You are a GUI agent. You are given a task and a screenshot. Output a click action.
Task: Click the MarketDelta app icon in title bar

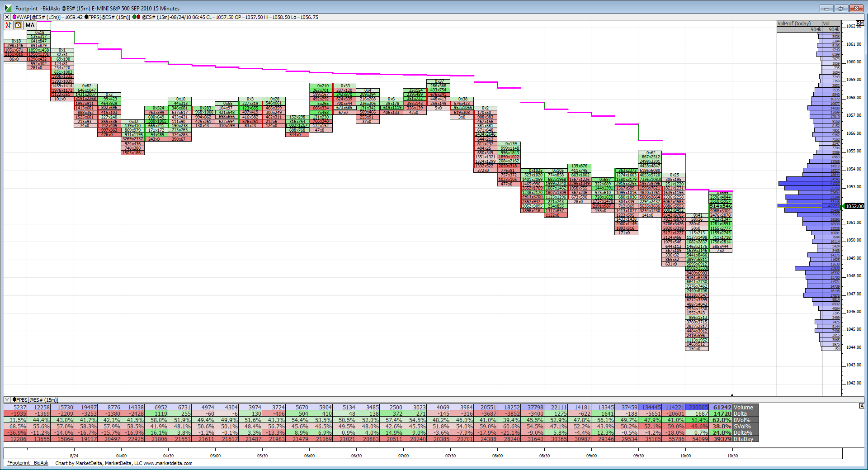pyautogui.click(x=7, y=8)
